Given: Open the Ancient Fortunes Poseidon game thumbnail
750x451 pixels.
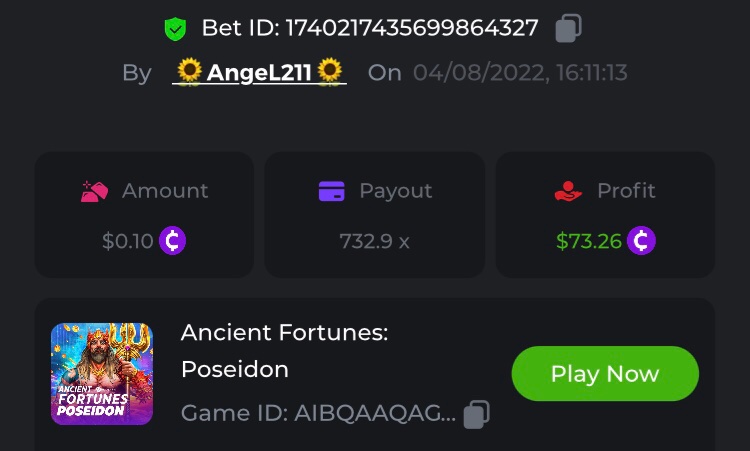Looking at the screenshot, I should click(102, 374).
